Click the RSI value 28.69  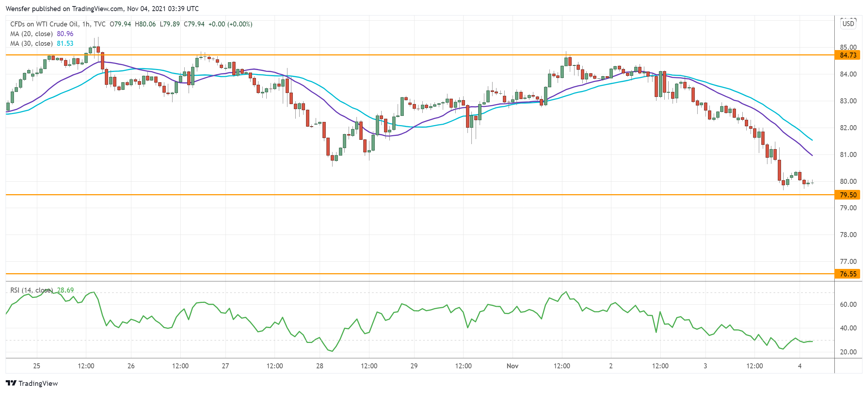pyautogui.click(x=66, y=290)
